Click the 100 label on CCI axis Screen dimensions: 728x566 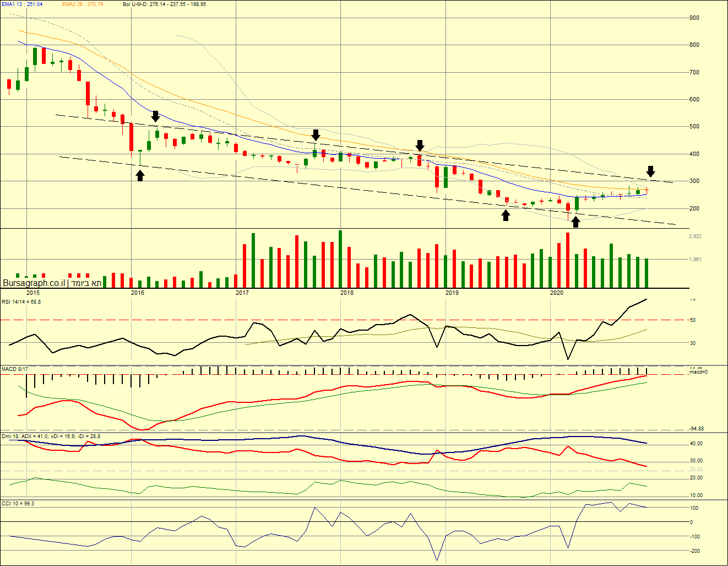click(694, 508)
